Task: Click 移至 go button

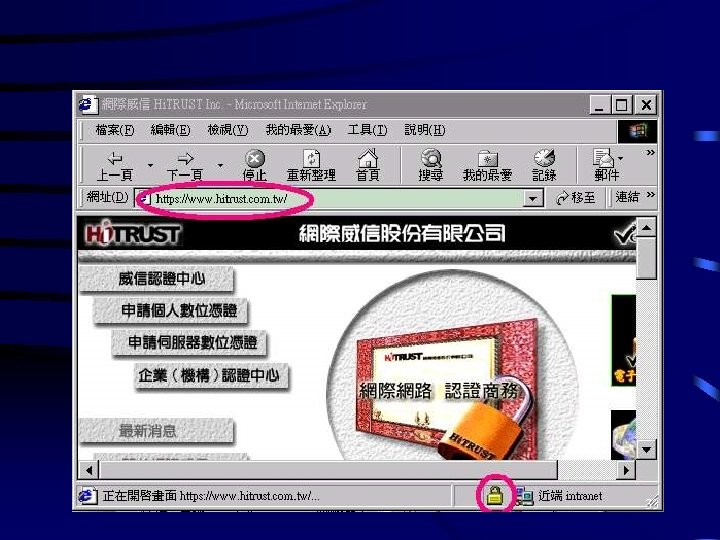Action: point(575,198)
